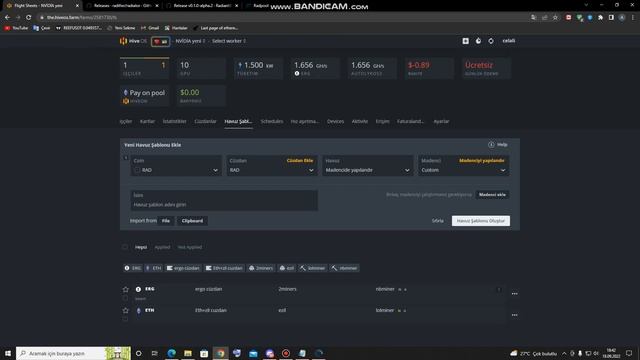Click the farm badge button next to Hive OS
Screen dimensions: 640x360
[160, 41]
